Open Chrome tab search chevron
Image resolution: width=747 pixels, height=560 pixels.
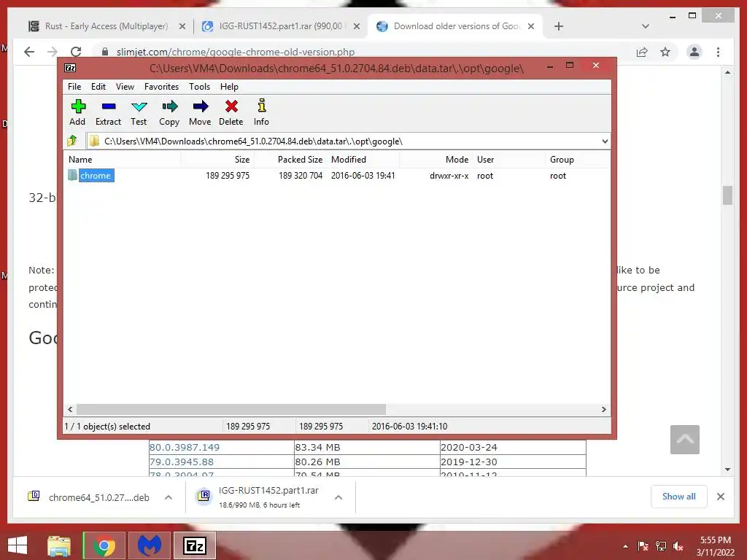[646, 26]
